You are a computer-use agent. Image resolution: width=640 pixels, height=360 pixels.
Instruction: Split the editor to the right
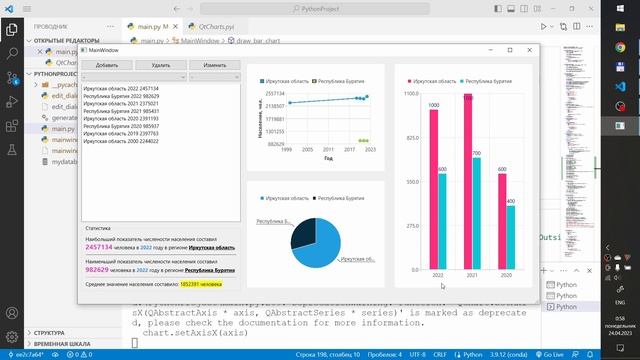(577, 27)
